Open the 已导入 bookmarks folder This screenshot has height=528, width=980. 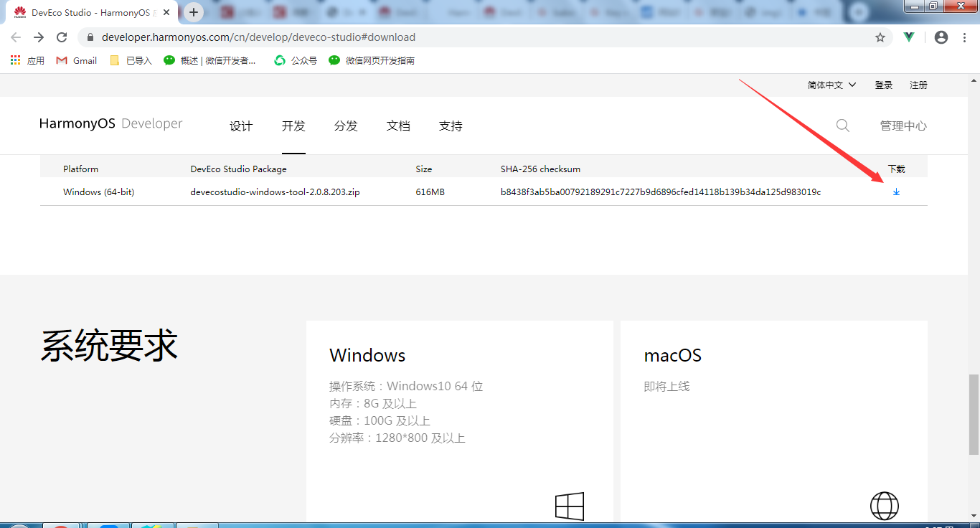131,60
